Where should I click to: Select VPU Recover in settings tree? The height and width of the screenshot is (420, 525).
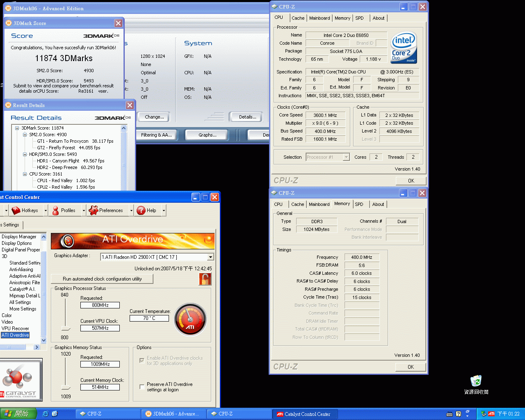pyautogui.click(x=15, y=329)
